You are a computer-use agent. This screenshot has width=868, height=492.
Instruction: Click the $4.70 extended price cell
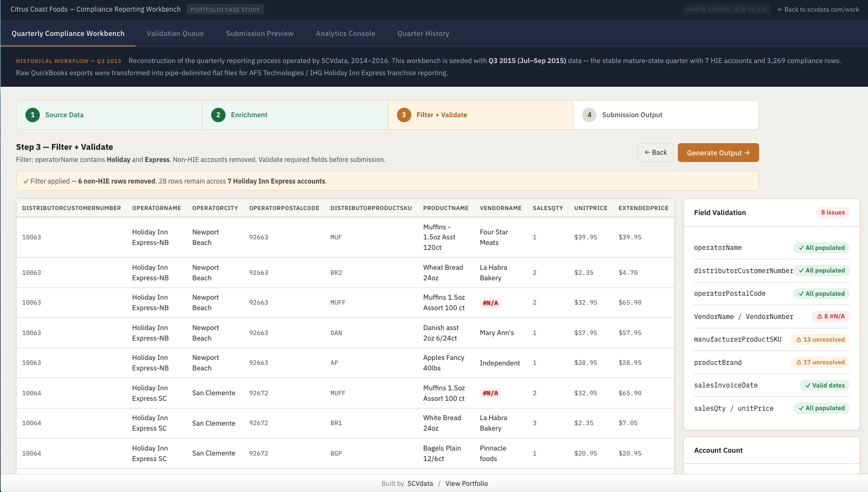tap(644, 273)
